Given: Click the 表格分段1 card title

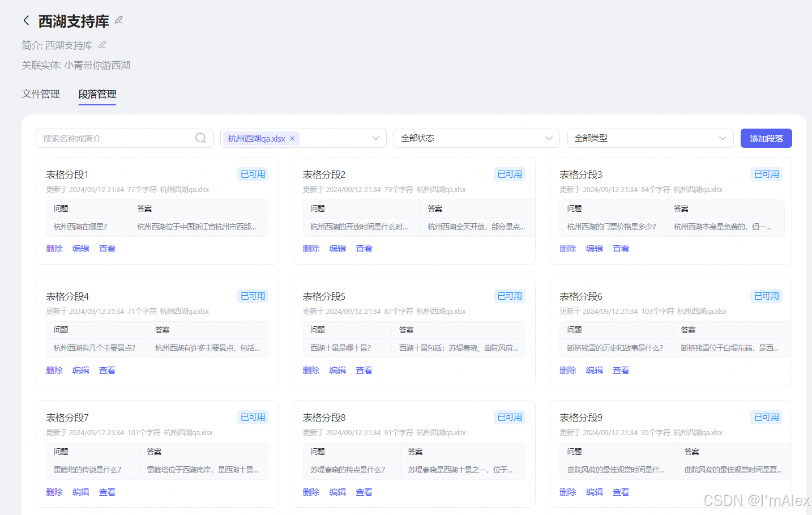Looking at the screenshot, I should coord(67,174).
